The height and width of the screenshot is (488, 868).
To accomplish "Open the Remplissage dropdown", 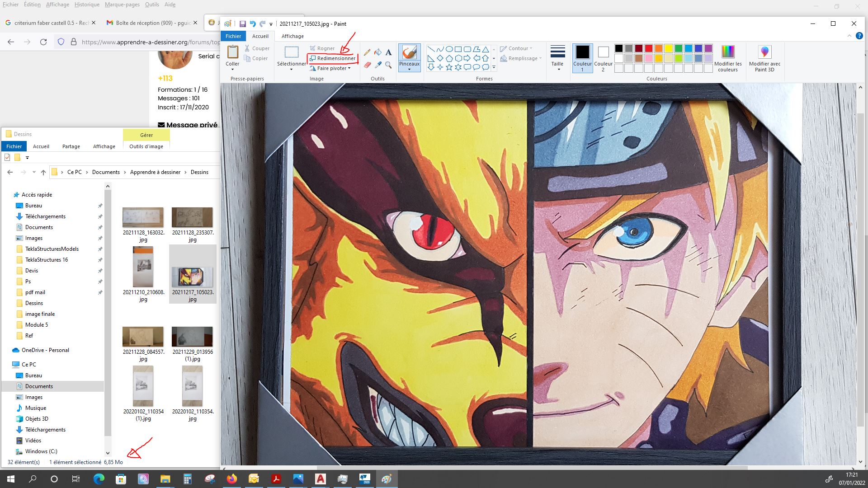I will click(521, 58).
